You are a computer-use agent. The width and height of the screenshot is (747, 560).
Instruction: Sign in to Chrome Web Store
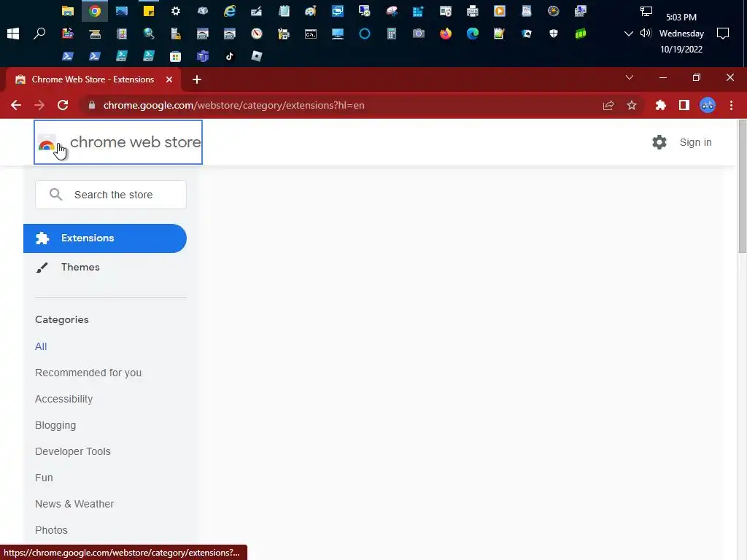[x=695, y=142]
